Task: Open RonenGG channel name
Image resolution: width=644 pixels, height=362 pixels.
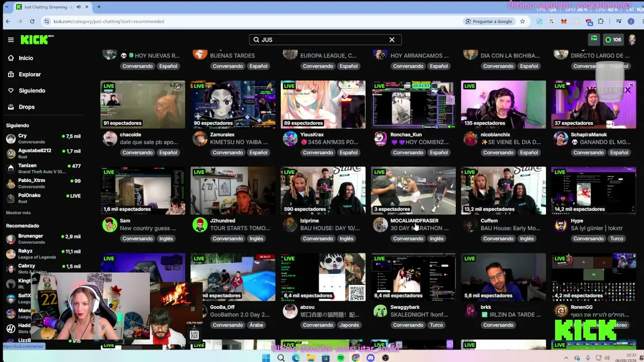Action: pos(582,307)
